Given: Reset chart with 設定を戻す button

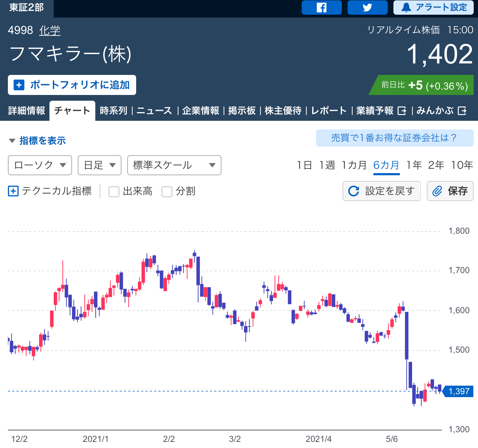Looking at the screenshot, I should [382, 191].
